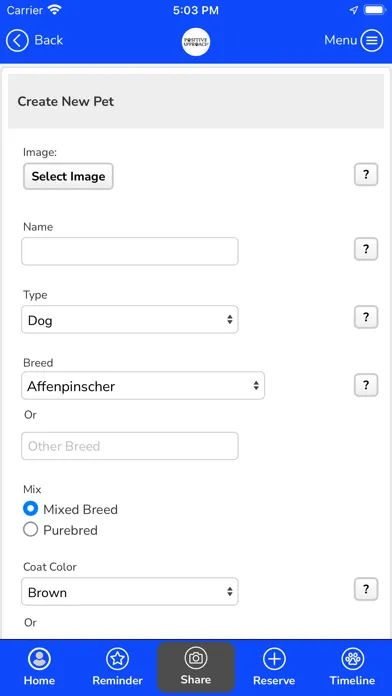Show help for the Breed field
This screenshot has width=392, height=696.
pos(366,385)
